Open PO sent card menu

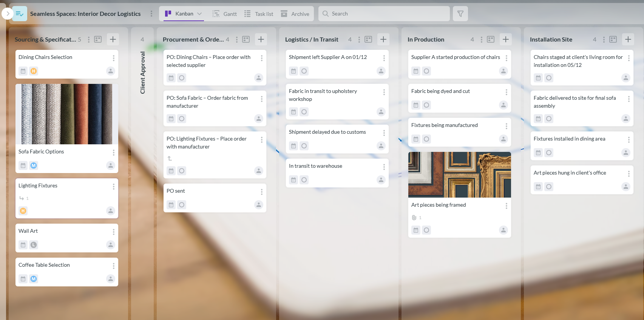(x=262, y=192)
